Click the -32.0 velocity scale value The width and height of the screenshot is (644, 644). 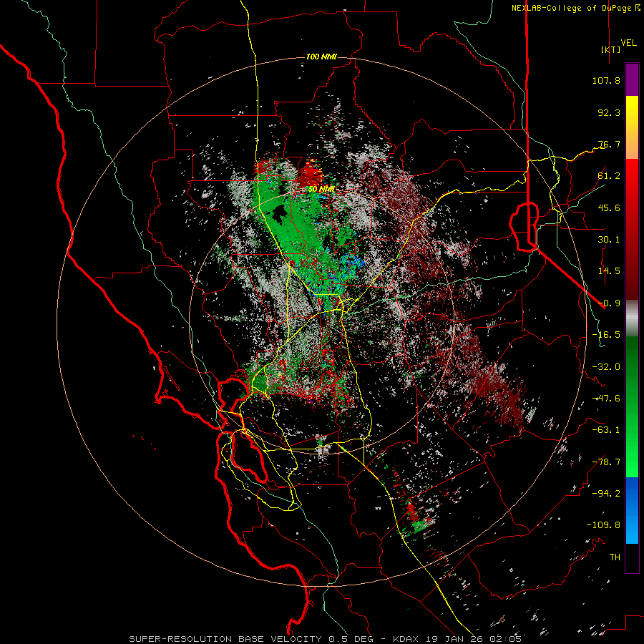click(606, 367)
